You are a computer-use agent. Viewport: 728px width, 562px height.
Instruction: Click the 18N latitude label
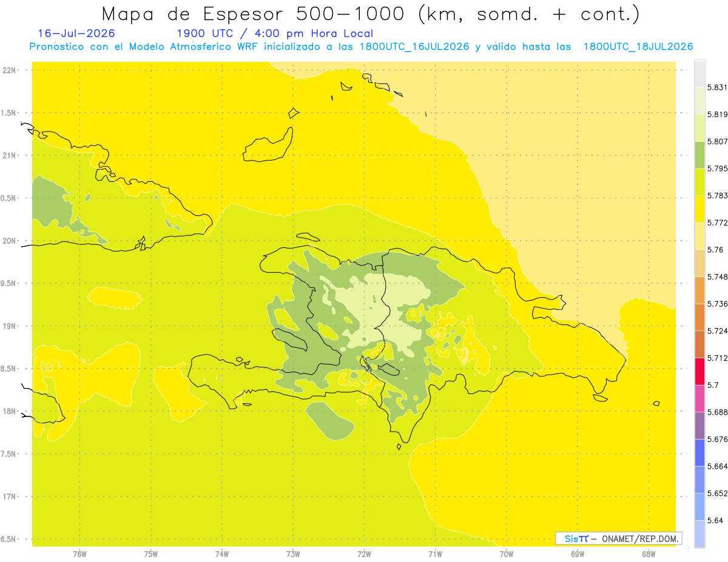[9, 411]
